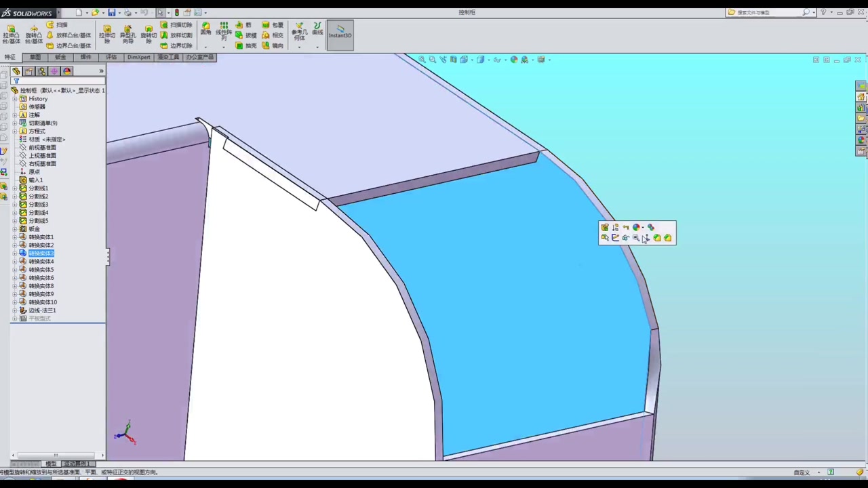Open the DisplayManager tab in left panel
Viewport: 868px width, 488px height.
tap(66, 71)
